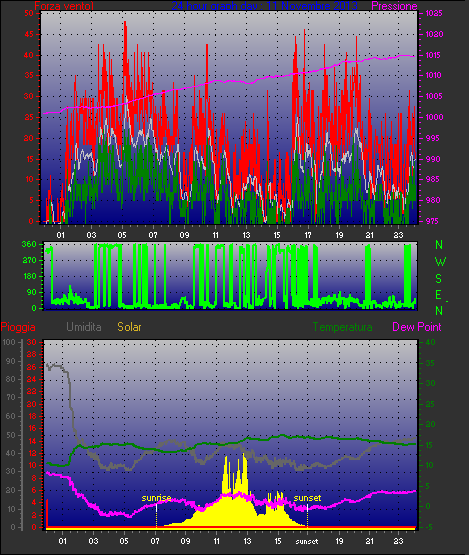Select hour 05 on the wind chart time axis

click(x=122, y=235)
